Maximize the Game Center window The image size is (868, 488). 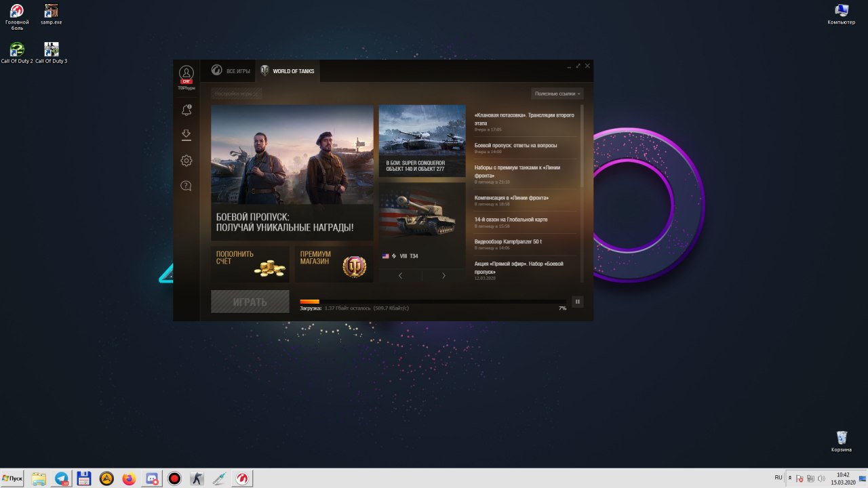tap(578, 66)
